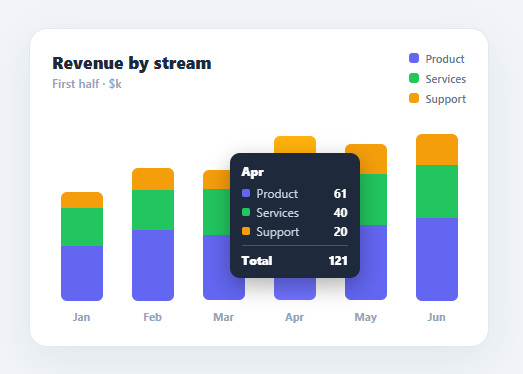Screen dimensions: 523x374
Task: Click Support value 20 in tooltip
Action: (x=340, y=232)
